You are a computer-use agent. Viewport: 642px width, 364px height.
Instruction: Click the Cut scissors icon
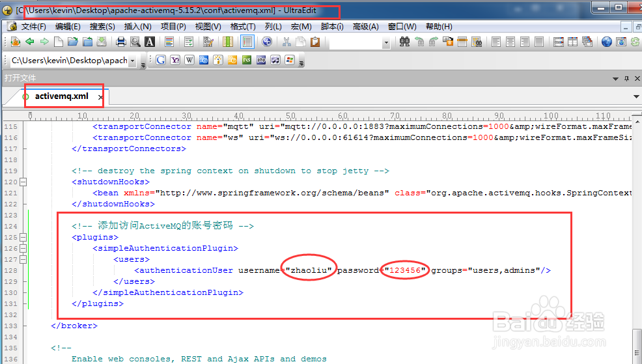(x=286, y=42)
